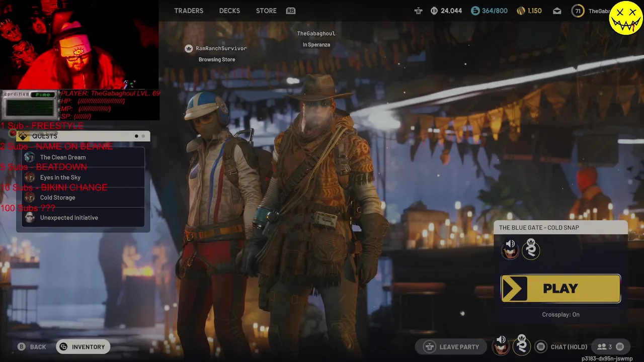Click the Eyes in the Sky trader portrait

[30, 177]
